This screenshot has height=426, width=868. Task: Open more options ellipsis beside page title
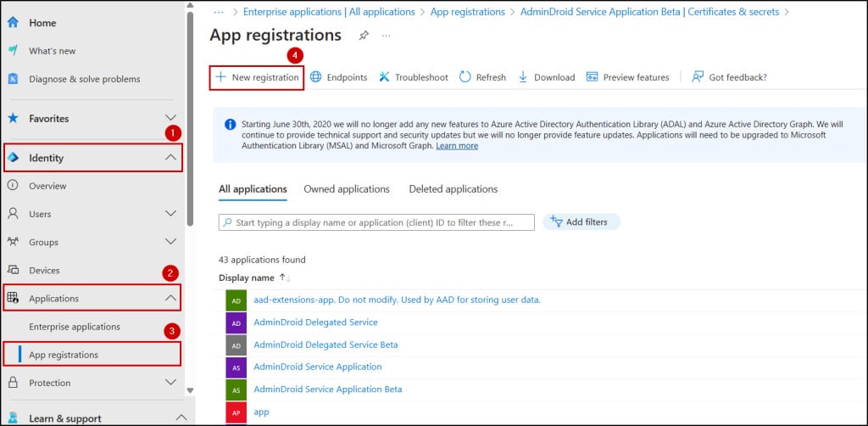click(x=386, y=36)
